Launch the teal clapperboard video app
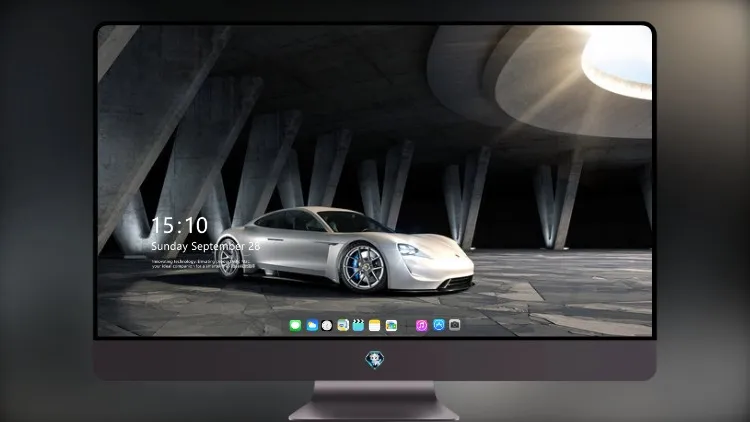The width and height of the screenshot is (750, 422). [358, 325]
